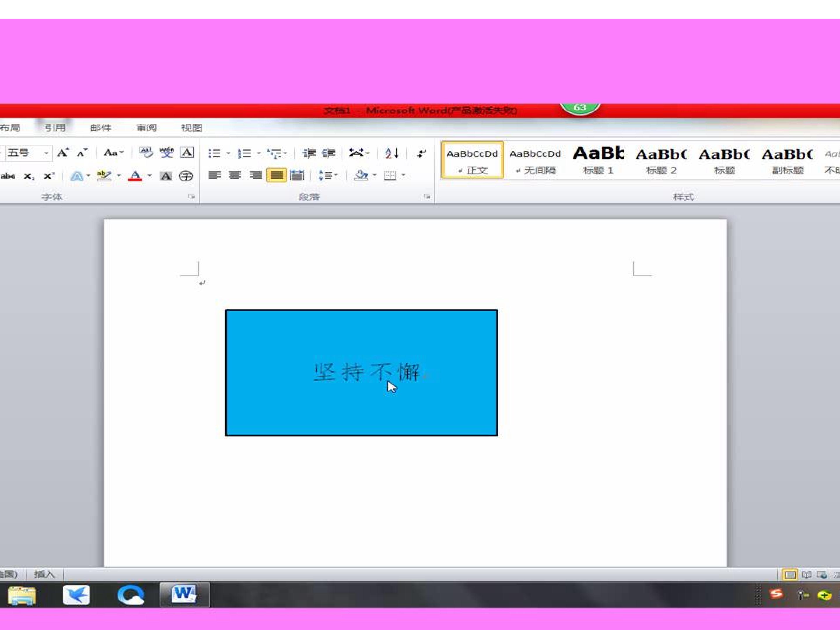Toggle Show/Hide paragraph marks

421,153
